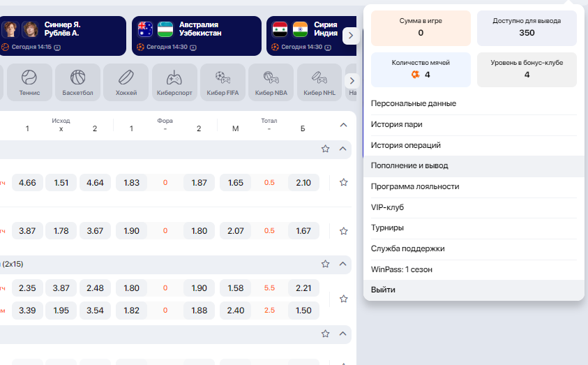The height and width of the screenshot is (365, 588).
Task: Open Программа лояльности menu item
Action: [x=474, y=187]
